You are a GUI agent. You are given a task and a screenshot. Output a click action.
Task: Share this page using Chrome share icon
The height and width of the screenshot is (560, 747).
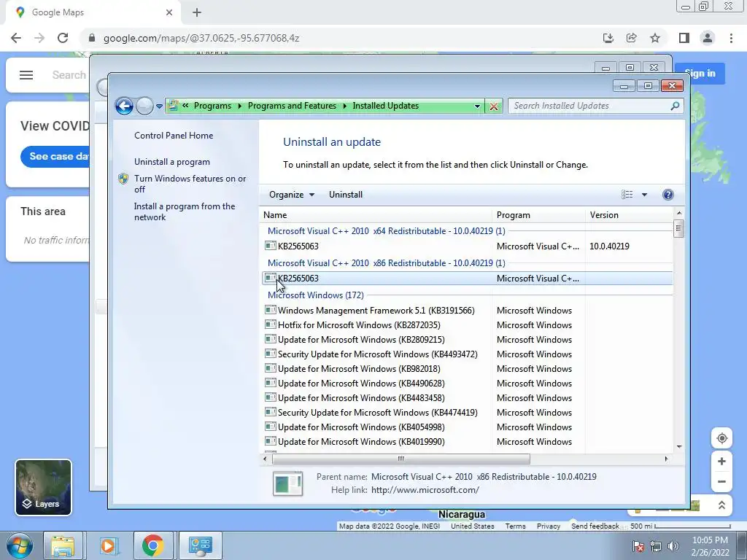click(x=632, y=38)
